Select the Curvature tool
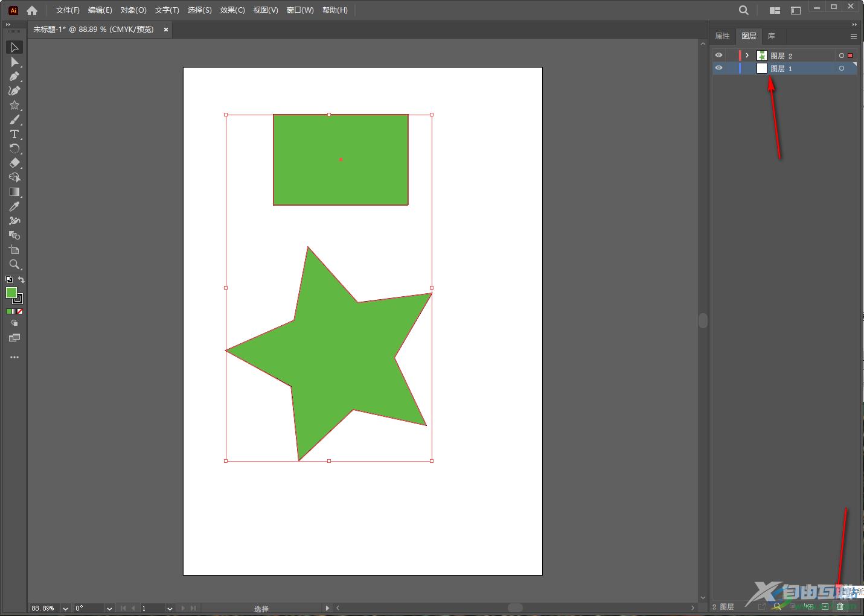This screenshot has height=616, width=864. (x=14, y=90)
